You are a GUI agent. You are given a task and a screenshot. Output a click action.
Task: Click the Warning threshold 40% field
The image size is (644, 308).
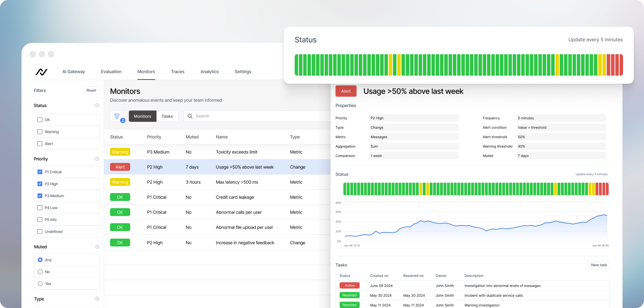561,146
